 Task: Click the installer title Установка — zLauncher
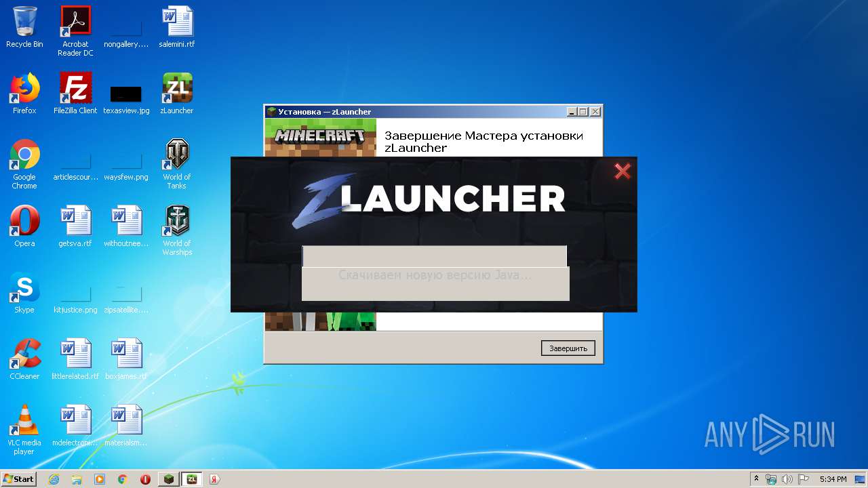coord(324,112)
